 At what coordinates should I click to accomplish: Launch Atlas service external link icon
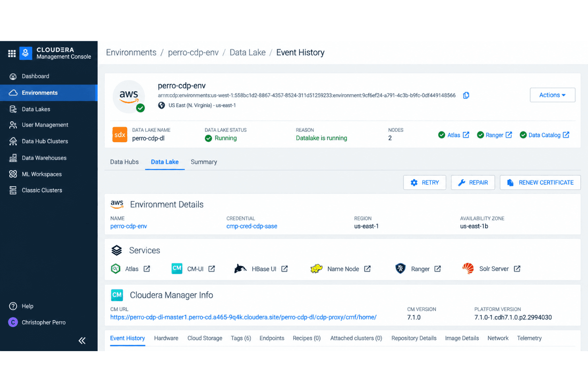tap(147, 269)
